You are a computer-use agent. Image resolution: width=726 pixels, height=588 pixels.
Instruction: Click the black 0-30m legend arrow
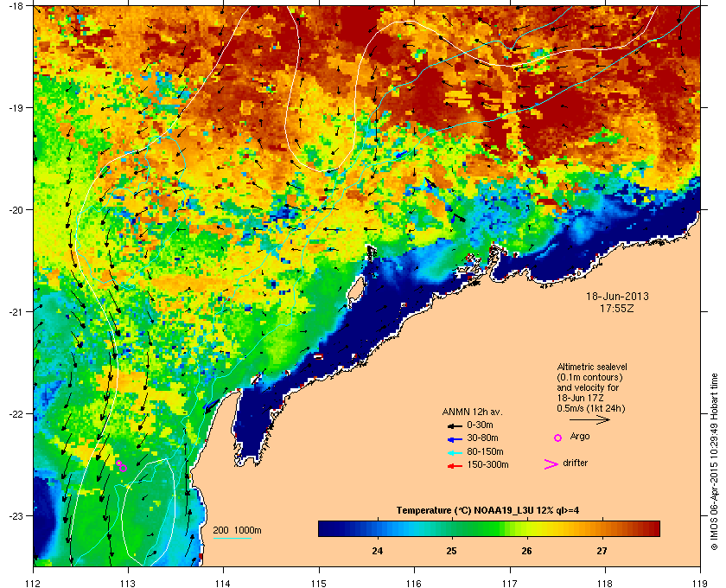[455, 425]
